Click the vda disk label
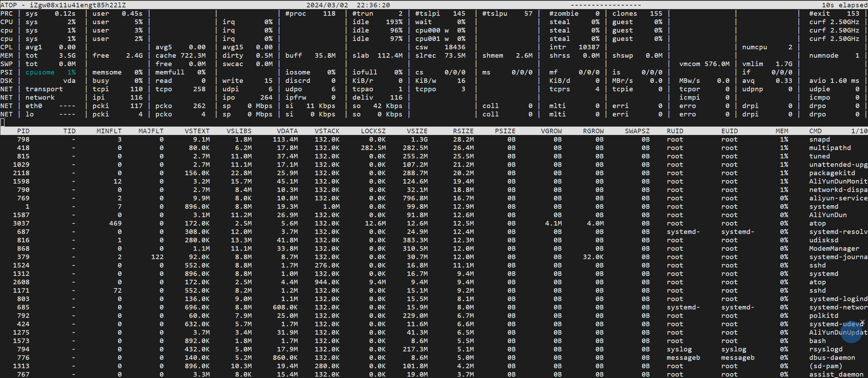Screen dimensions: 868x378 click(x=69, y=80)
